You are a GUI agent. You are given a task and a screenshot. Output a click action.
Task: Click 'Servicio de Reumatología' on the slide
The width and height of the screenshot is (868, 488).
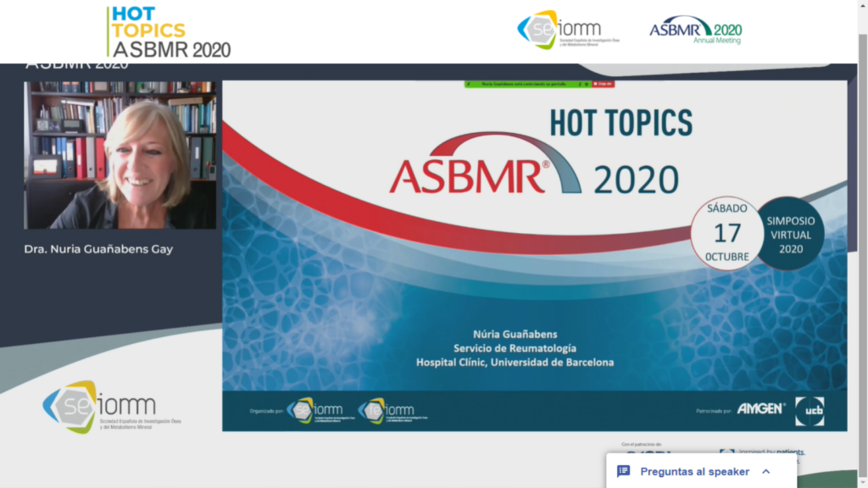[515, 348]
